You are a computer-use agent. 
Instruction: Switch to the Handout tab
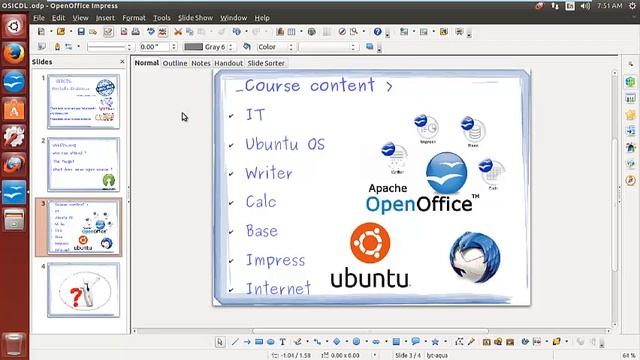click(229, 63)
